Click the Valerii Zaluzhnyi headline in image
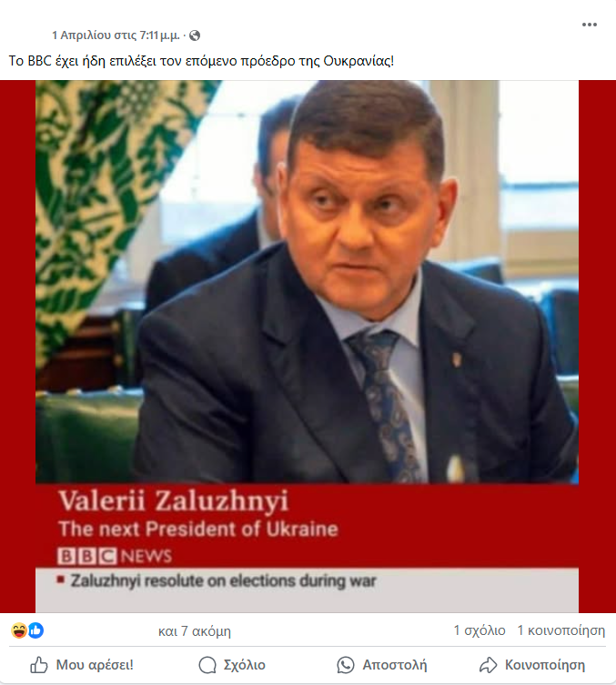Image resolution: width=616 pixels, height=685 pixels. 174,500
